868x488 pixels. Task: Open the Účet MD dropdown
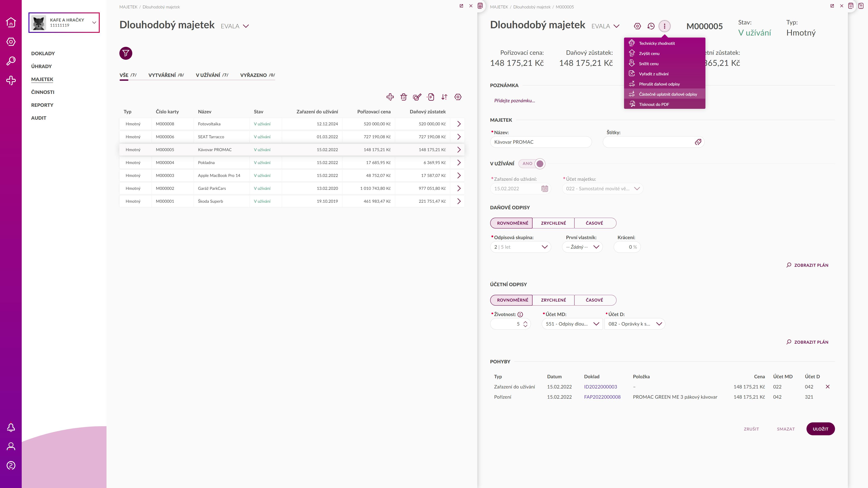[x=572, y=324]
